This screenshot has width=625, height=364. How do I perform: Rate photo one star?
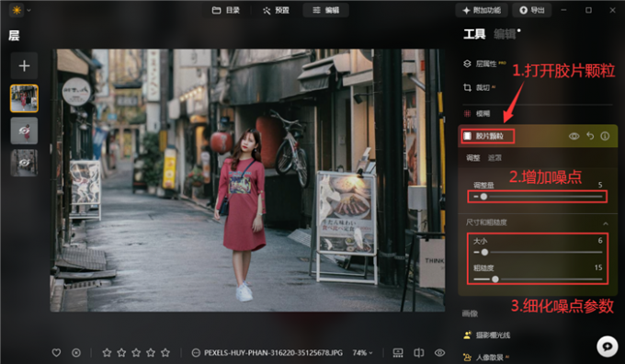click(107, 353)
